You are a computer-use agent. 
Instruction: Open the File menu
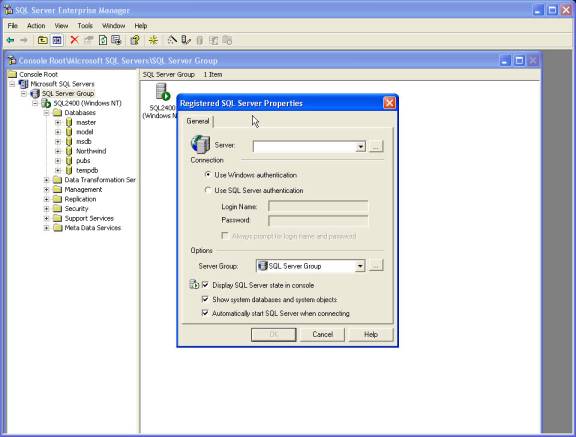point(12,26)
